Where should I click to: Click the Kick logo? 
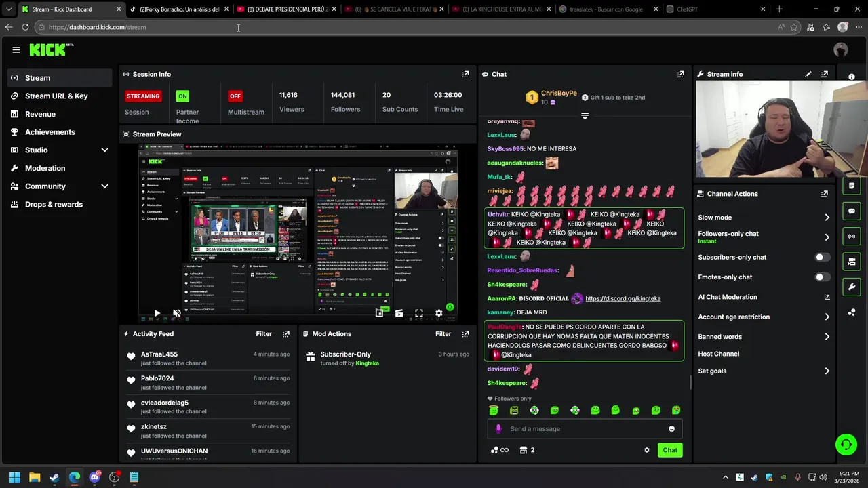pos(51,49)
